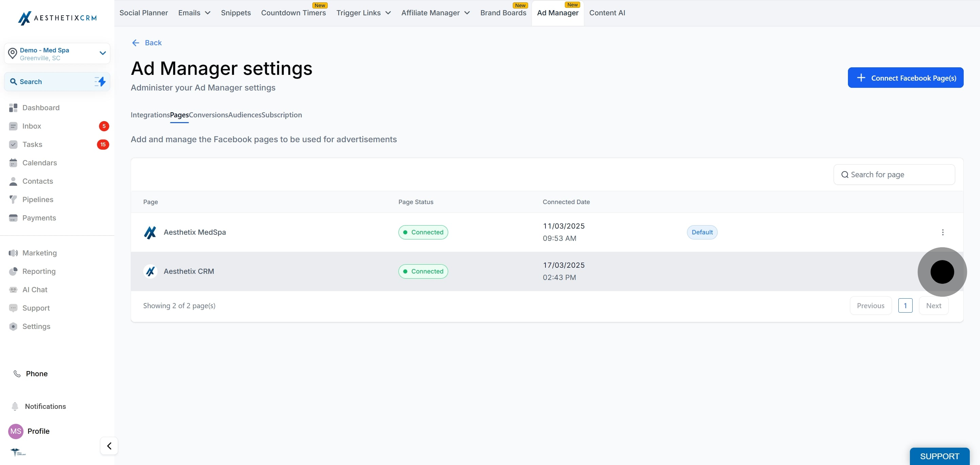This screenshot has height=465, width=980.
Task: Click the Settings gear icon in the sidebar
Action: 13,327
